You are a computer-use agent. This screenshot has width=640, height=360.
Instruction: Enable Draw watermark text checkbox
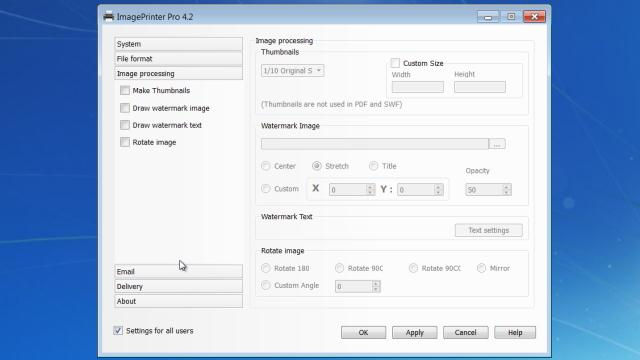[x=125, y=125]
